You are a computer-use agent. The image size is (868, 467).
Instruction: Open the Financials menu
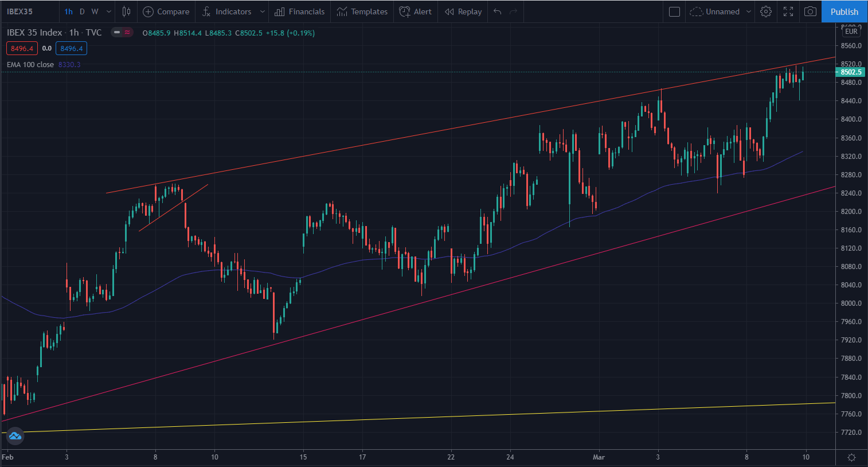pos(299,11)
